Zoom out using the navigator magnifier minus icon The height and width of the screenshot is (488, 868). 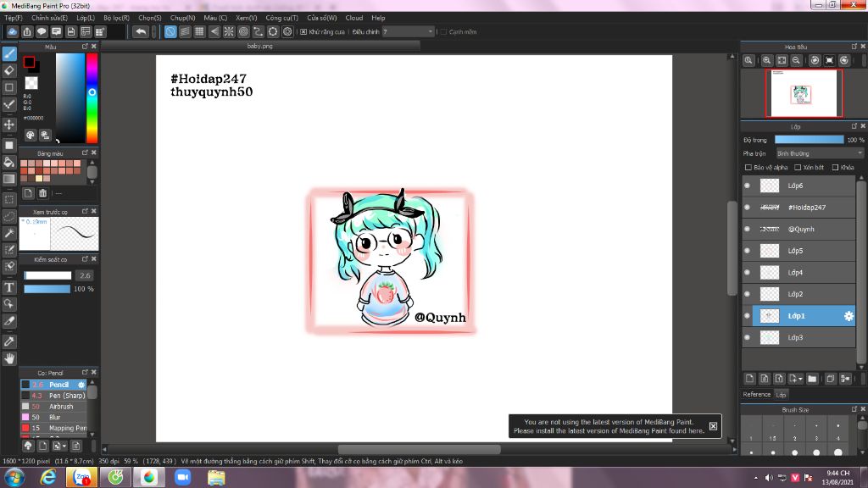[x=796, y=60]
